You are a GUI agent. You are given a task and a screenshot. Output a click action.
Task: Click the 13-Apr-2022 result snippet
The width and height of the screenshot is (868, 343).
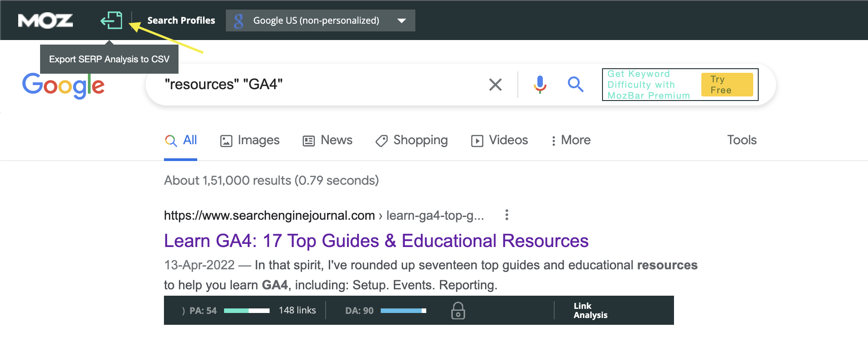click(431, 275)
